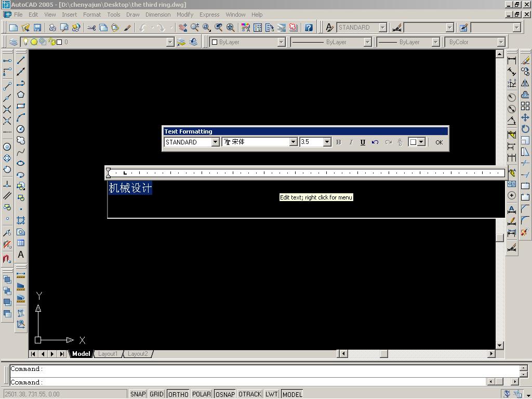Select the Polygon draw tool
The image size is (532, 399).
point(21,95)
